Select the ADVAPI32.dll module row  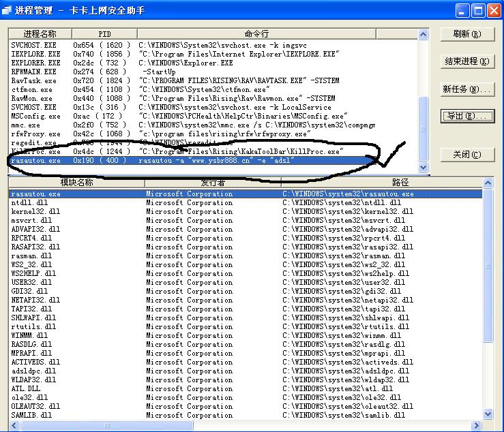point(246,230)
